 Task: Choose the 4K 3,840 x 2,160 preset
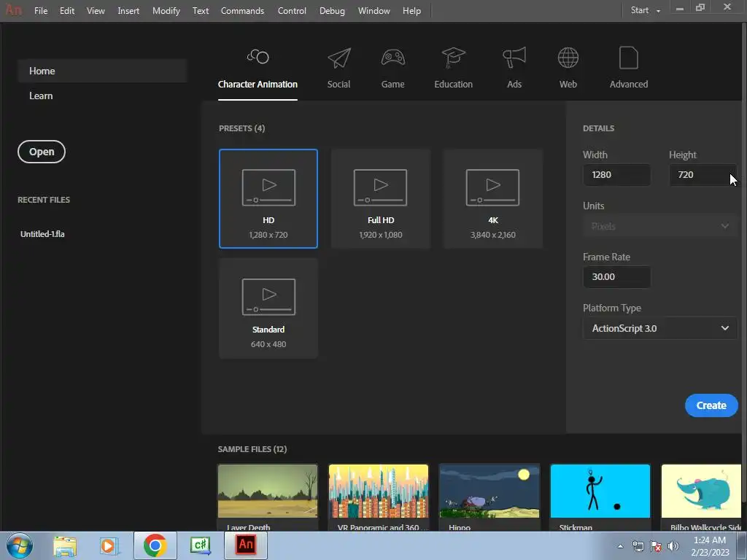coord(493,198)
